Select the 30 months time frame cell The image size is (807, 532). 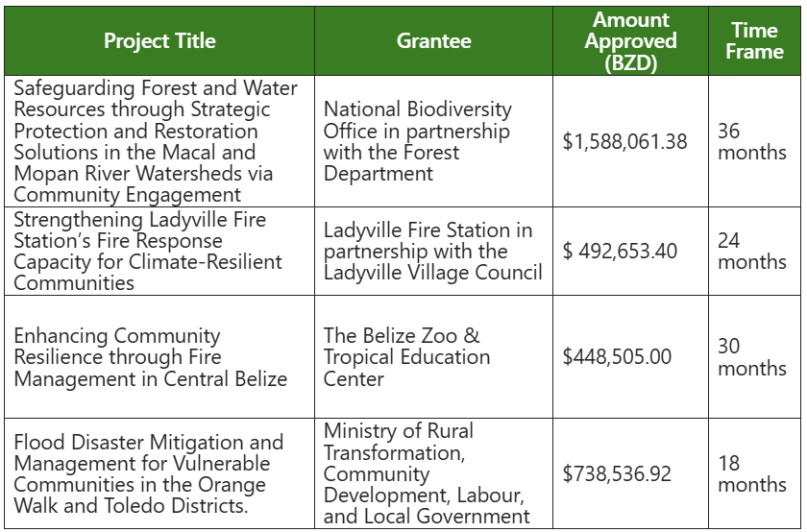pos(751,357)
